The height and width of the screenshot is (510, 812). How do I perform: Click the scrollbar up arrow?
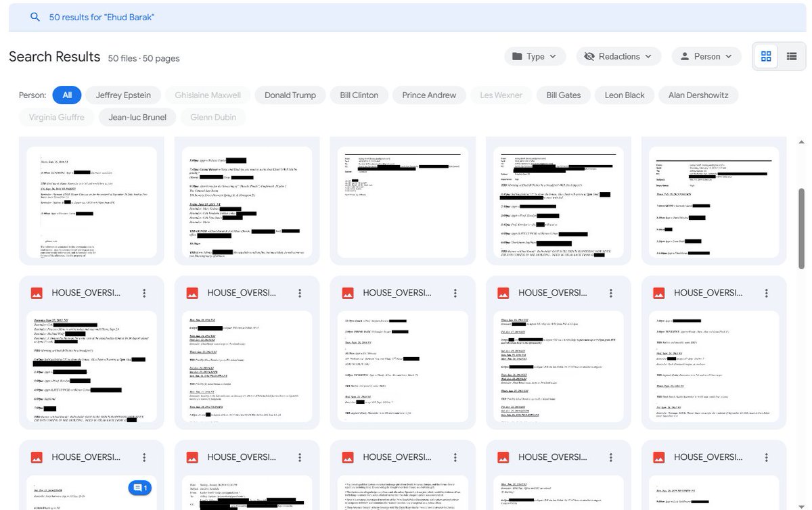[803, 142]
